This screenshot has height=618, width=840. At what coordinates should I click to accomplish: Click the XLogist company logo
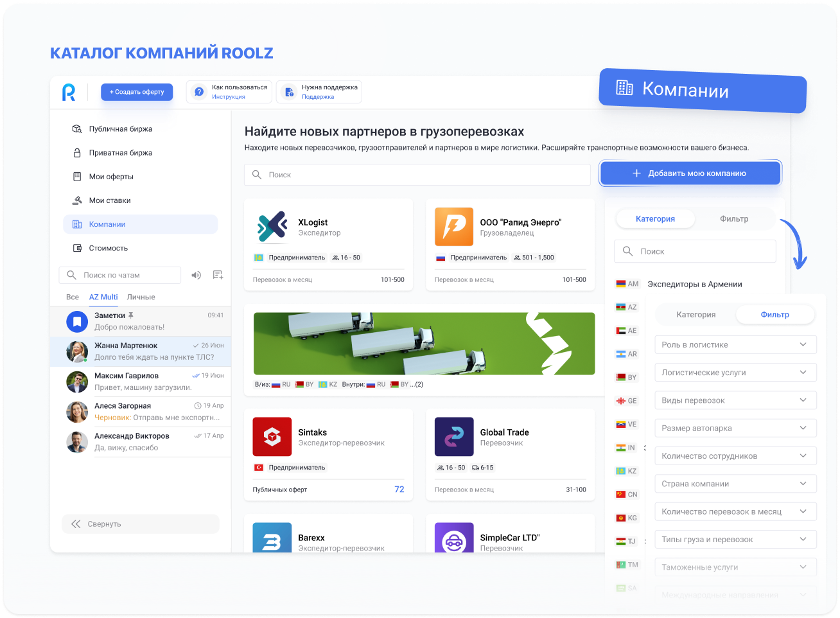[272, 227]
